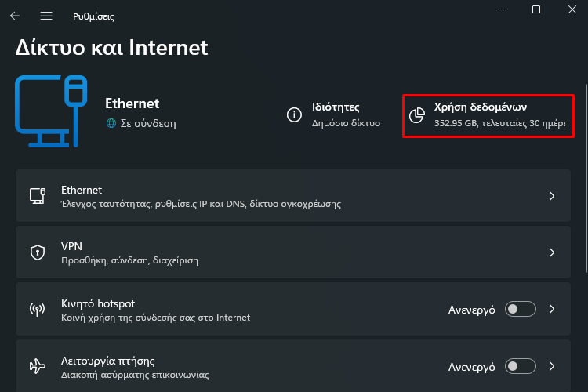Go back with the arrow icon
This screenshot has width=588, height=392.
point(15,16)
